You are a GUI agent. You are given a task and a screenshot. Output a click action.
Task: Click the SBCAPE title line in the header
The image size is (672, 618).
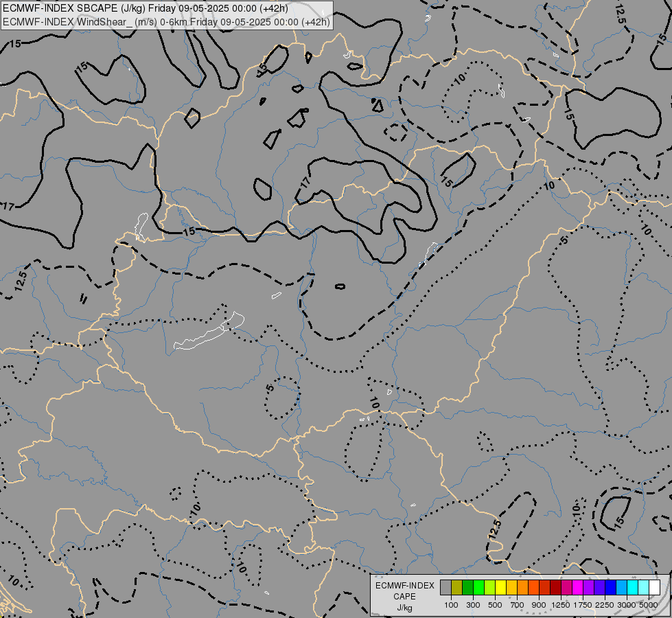146,8
